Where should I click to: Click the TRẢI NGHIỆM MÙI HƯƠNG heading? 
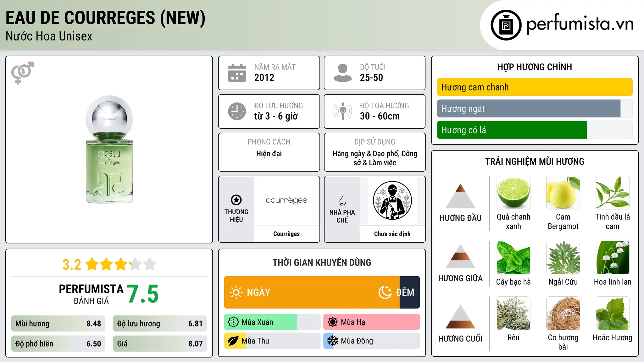pyautogui.click(x=535, y=162)
